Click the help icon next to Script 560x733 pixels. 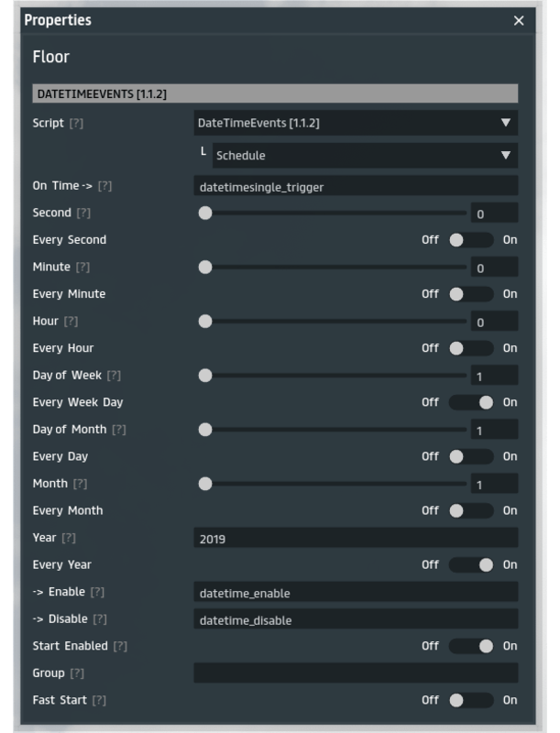pos(76,123)
